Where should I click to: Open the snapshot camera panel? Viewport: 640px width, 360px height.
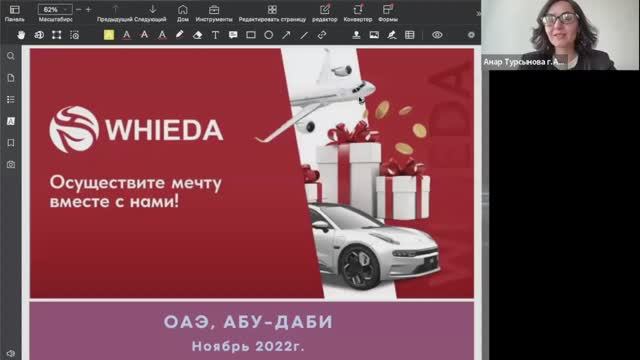(11, 164)
